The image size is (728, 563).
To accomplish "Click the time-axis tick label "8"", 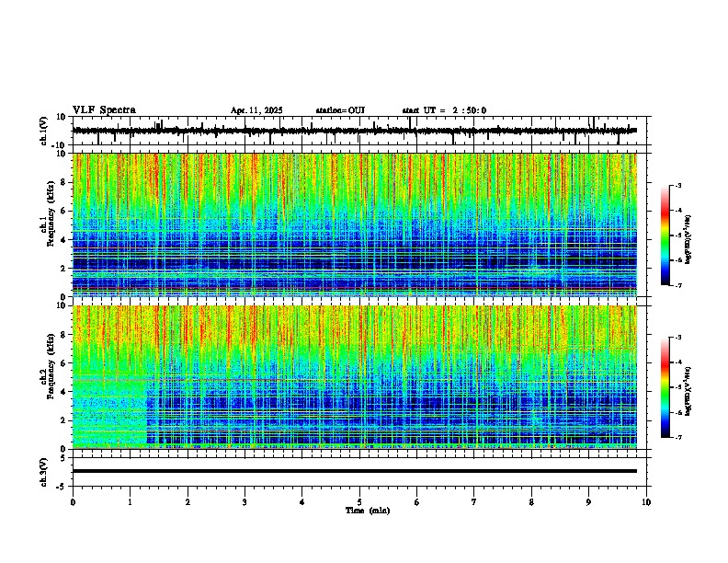I will click(531, 502).
